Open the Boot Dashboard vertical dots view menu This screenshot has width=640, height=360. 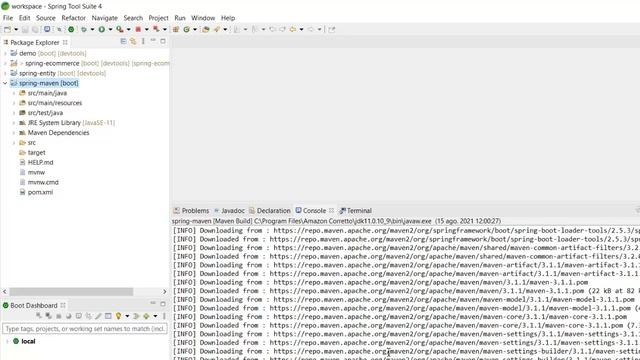tap(164, 316)
